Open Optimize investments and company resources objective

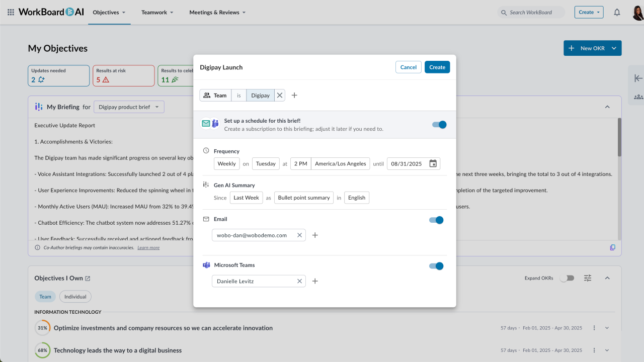[163, 328]
